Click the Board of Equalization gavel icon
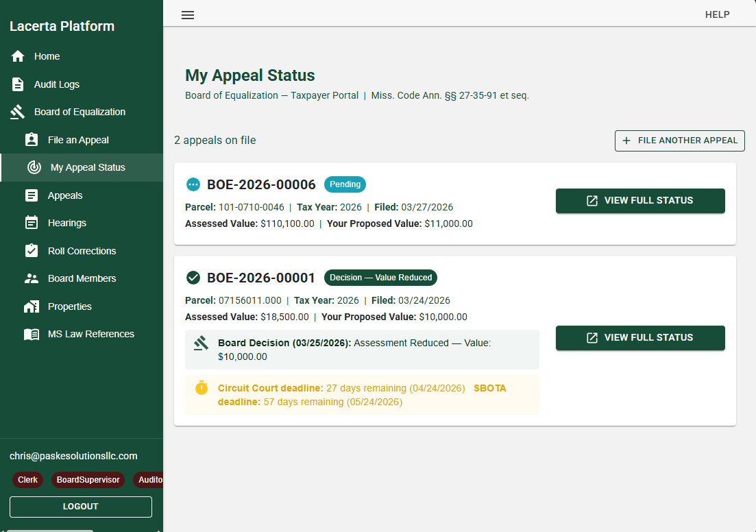756x532 pixels. 19,111
